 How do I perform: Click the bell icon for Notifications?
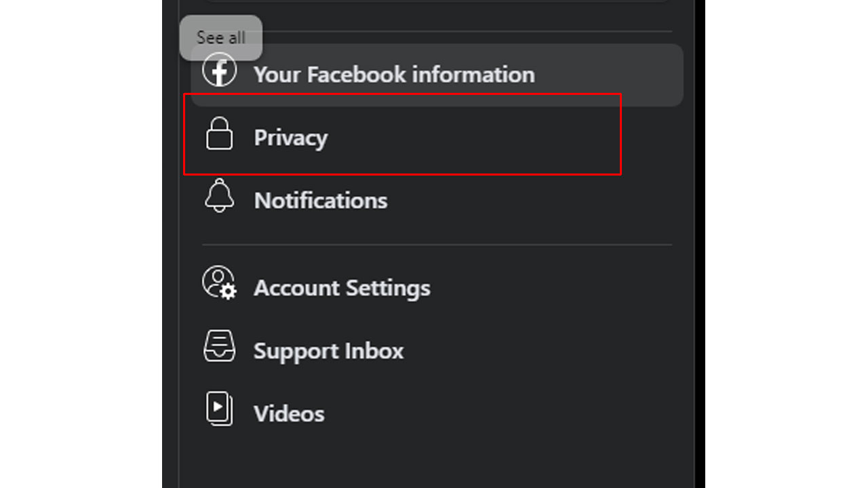219,196
